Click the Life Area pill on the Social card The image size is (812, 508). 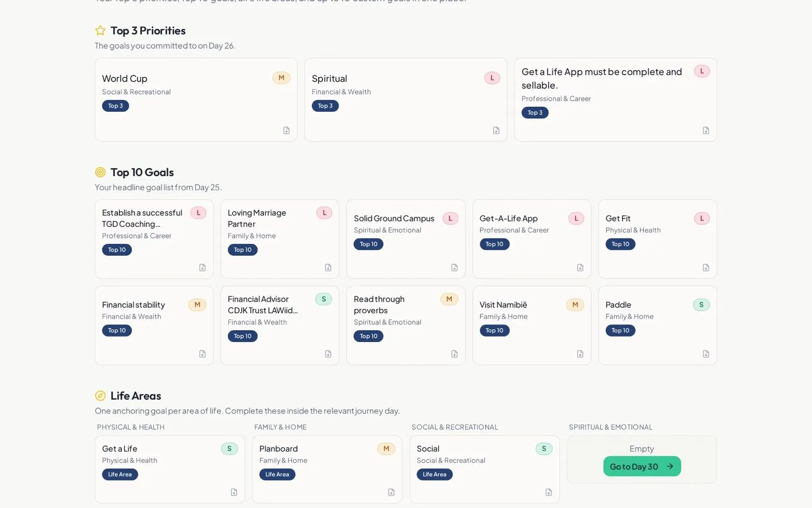[x=435, y=474]
